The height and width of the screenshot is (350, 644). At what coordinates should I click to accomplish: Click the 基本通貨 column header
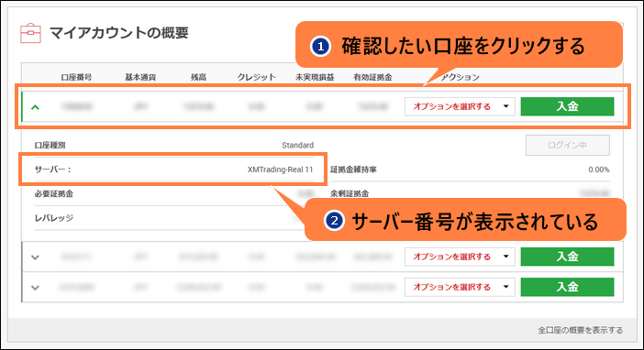click(x=140, y=77)
